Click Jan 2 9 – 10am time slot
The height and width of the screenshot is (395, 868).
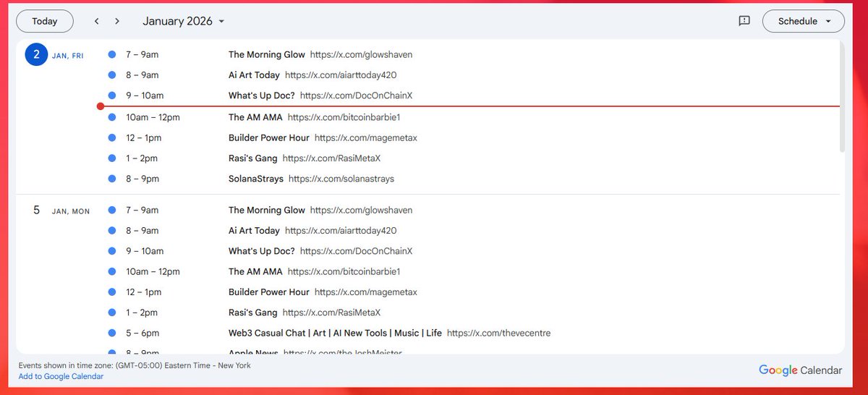[145, 95]
